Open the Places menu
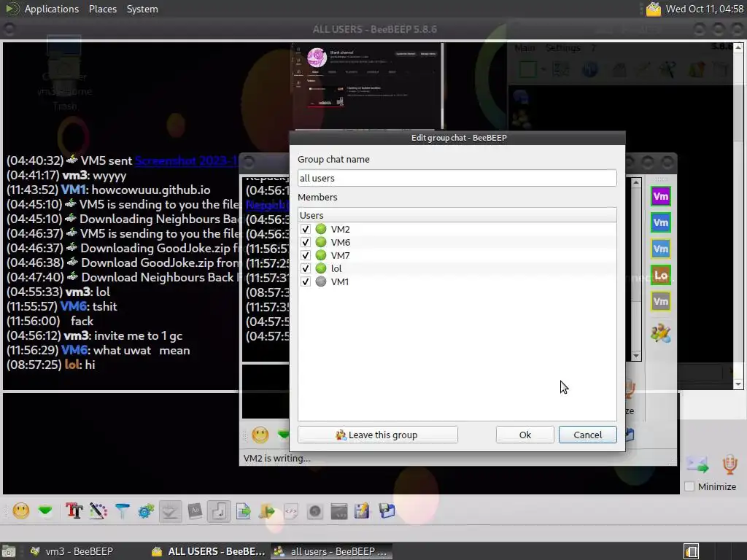The image size is (747, 560). coord(102,9)
